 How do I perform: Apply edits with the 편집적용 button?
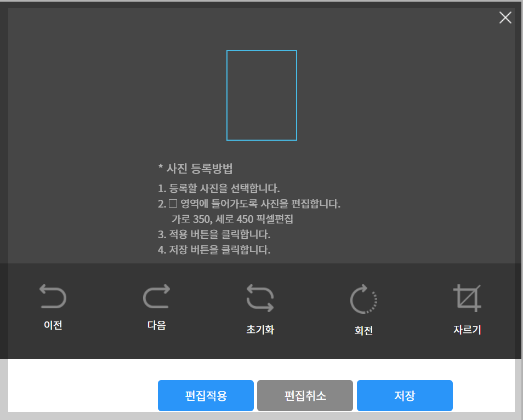pyautogui.click(x=206, y=395)
